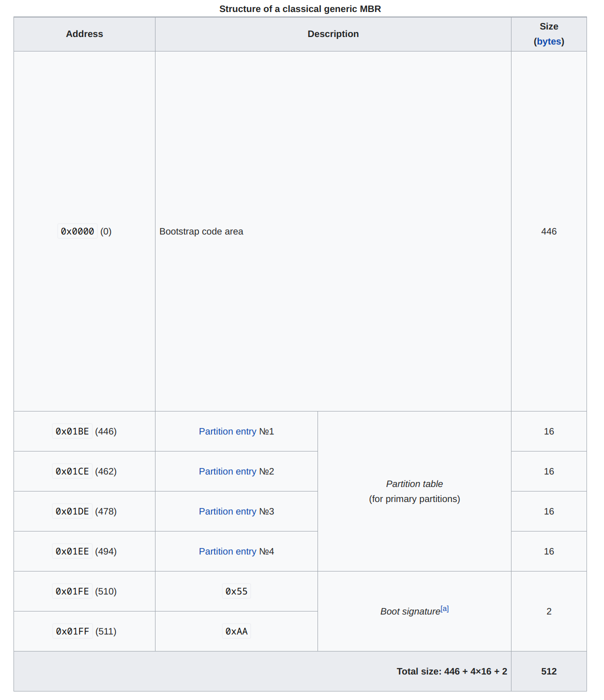Open the Partition entry №2 link
Screen dimensions: 604x700
(227, 471)
